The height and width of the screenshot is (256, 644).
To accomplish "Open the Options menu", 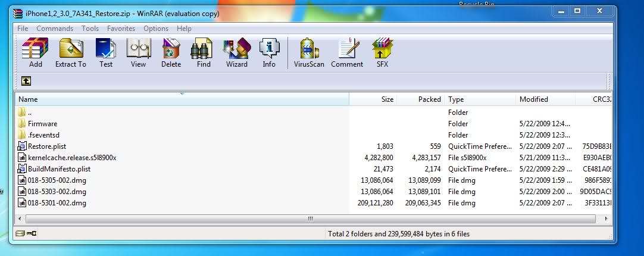I will pyautogui.click(x=156, y=29).
